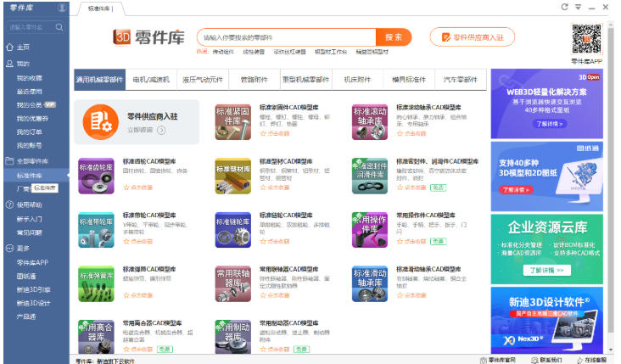Screen dimensions: 621x364
Task: Collapse the 全部零件库 sidebar section
Action: pyautogui.click(x=32, y=161)
